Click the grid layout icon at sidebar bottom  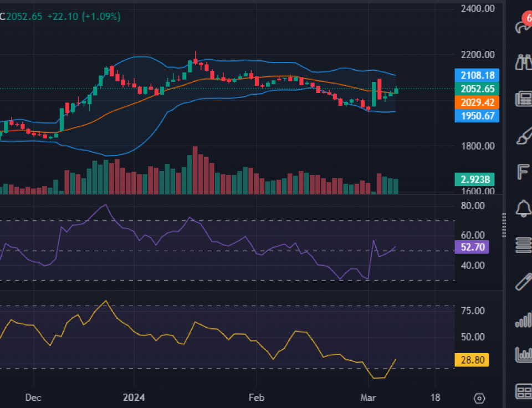[x=523, y=391]
